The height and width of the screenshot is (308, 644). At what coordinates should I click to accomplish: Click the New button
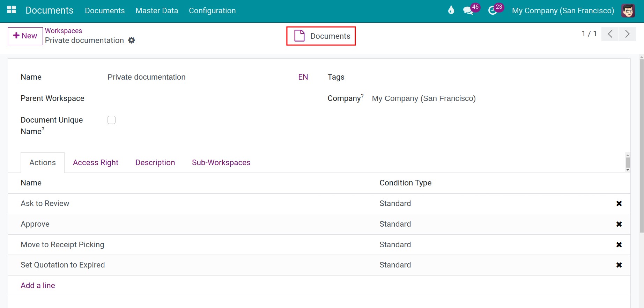(x=25, y=36)
